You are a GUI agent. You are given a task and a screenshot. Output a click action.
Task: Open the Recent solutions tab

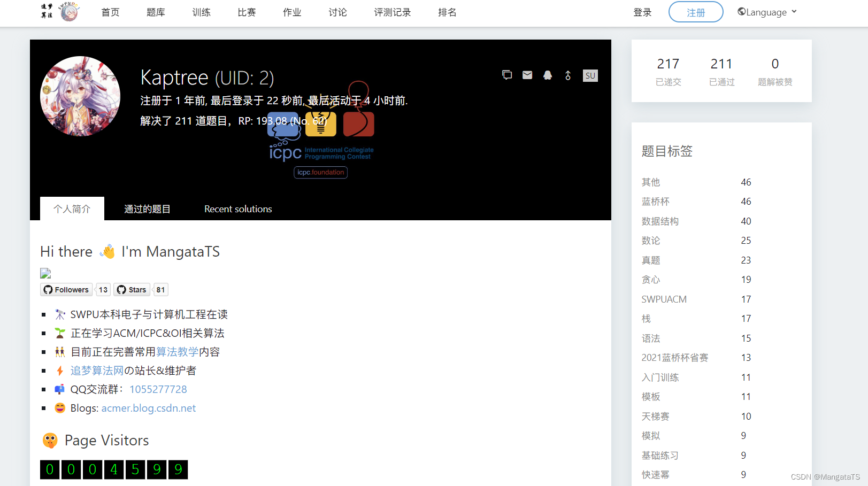click(238, 209)
